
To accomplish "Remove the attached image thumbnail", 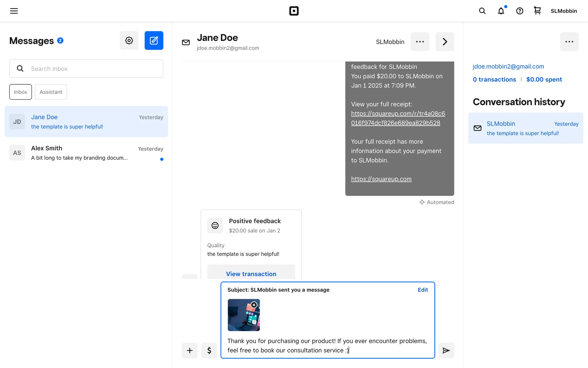I will point(254,305).
